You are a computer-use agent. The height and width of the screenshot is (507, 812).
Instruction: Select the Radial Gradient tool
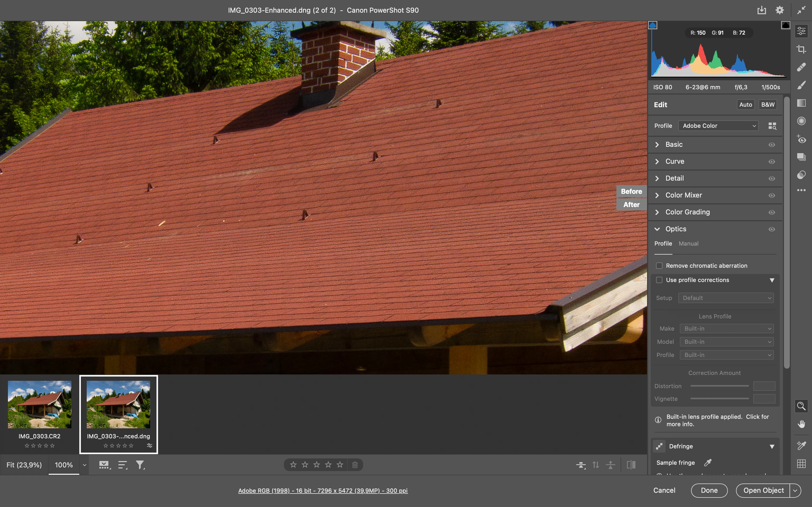801,121
